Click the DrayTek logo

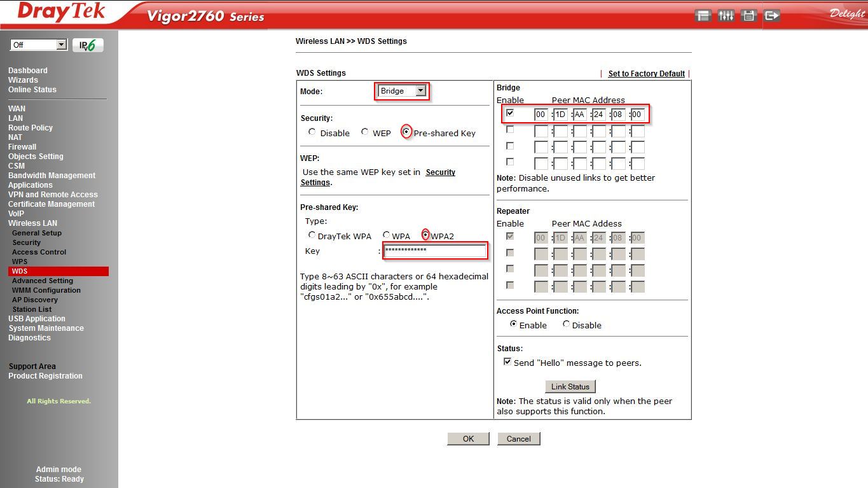(60, 13)
